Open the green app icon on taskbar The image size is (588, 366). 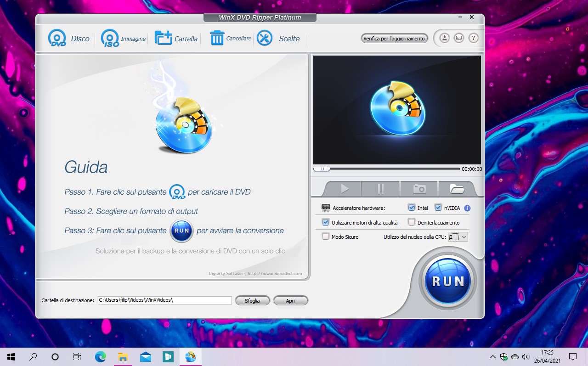(168, 356)
